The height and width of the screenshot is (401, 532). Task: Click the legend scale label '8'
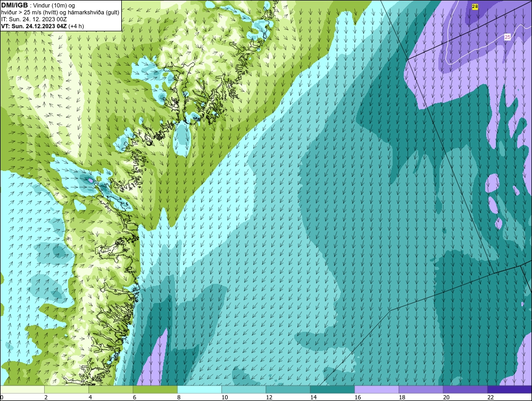(179, 398)
